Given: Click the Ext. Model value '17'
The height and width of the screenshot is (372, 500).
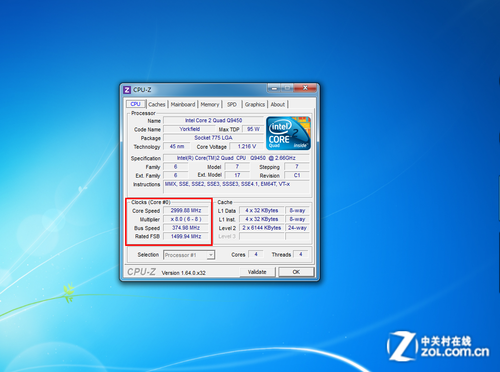Looking at the screenshot, I should (237, 175).
